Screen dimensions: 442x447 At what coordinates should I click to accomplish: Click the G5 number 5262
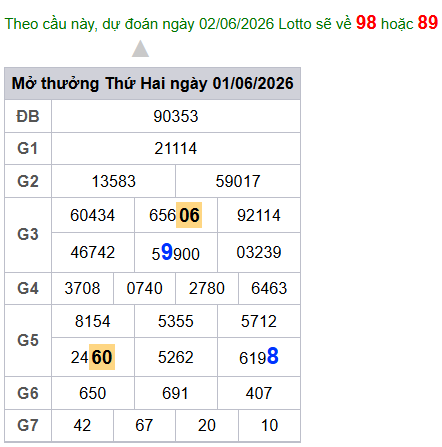click(x=176, y=358)
